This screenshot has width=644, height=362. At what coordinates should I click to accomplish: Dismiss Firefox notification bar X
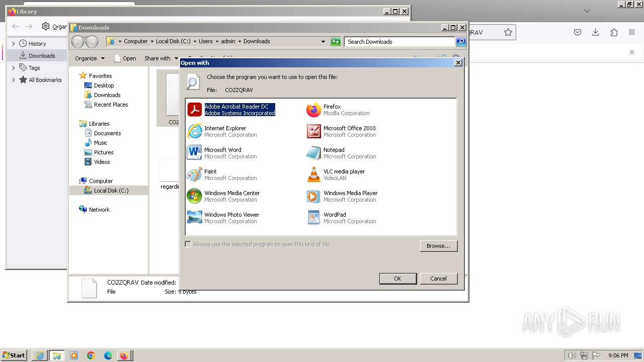point(632,52)
